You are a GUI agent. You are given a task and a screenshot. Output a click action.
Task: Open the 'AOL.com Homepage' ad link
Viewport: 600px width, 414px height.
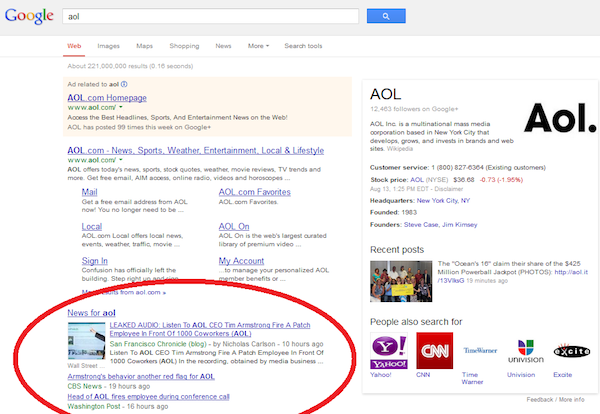(107, 98)
